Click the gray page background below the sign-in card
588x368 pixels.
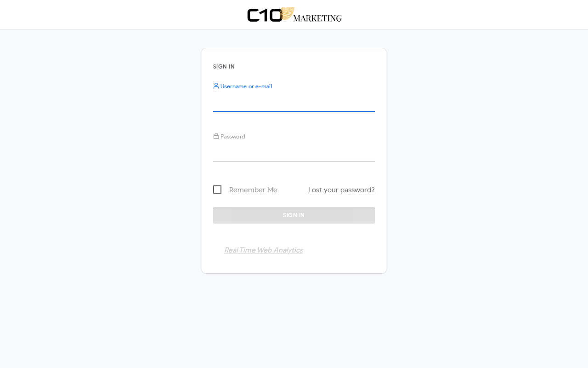pyautogui.click(x=294, y=322)
